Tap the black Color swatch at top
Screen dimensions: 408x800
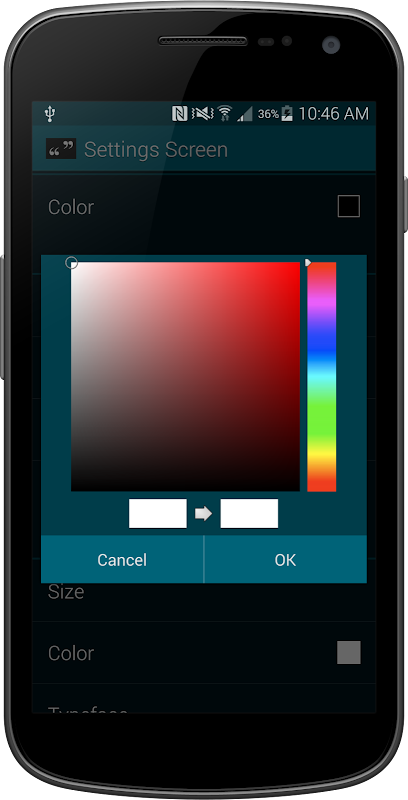tap(349, 207)
